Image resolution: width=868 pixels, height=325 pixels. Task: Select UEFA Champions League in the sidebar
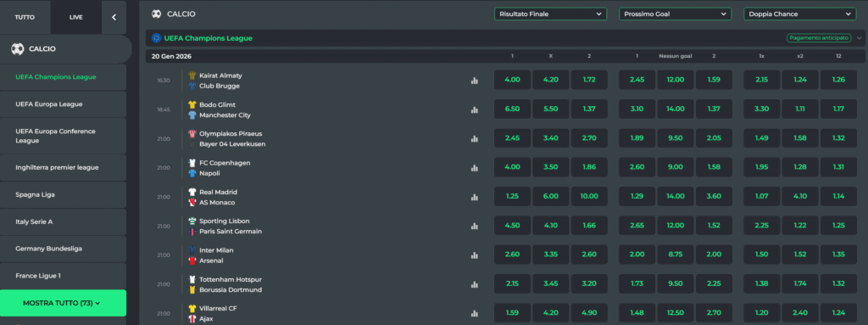click(x=63, y=77)
